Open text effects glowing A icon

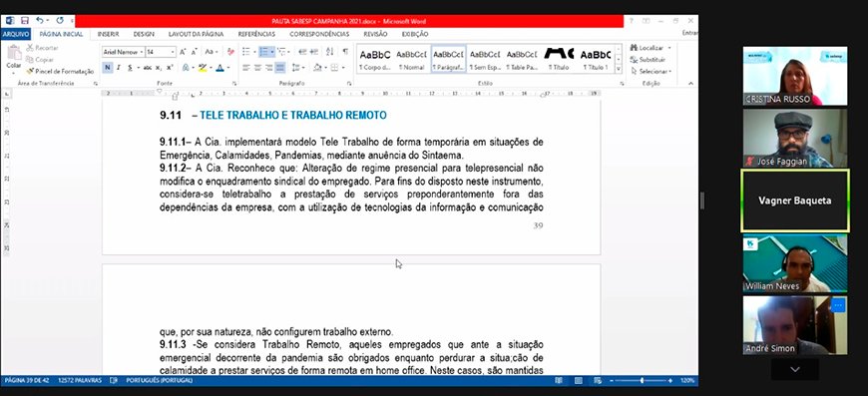point(186,68)
